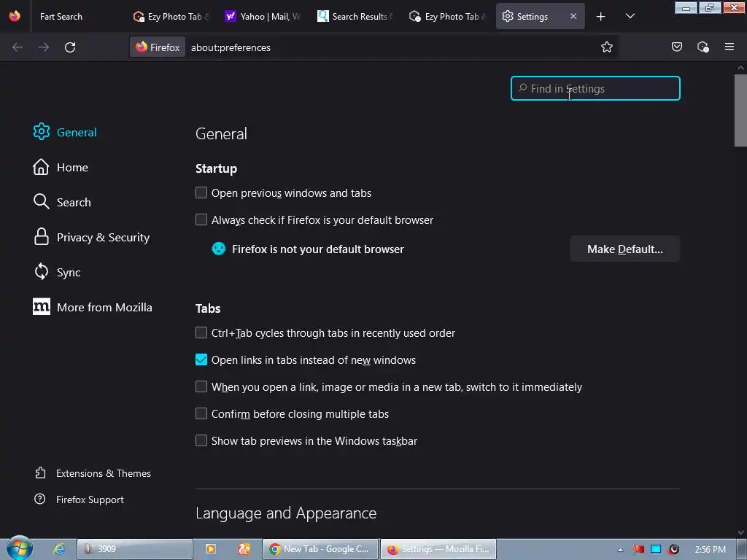
Task: Open the Firefox hamburger application menu
Action: point(729,47)
